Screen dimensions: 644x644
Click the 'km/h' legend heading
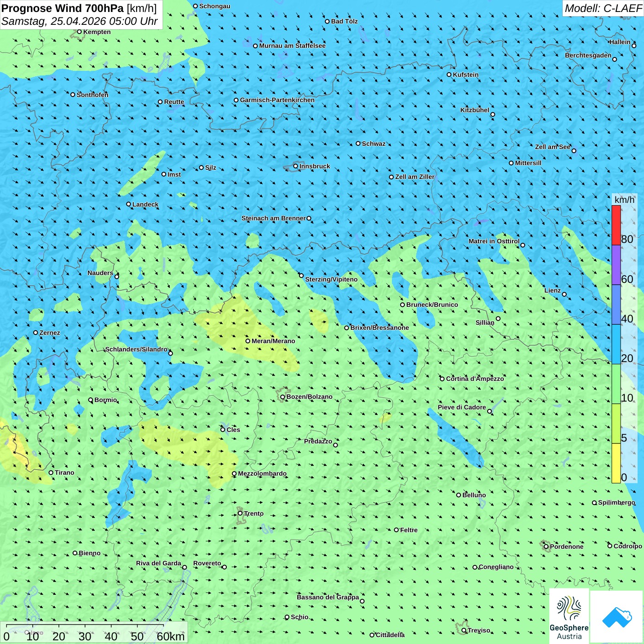624,200
